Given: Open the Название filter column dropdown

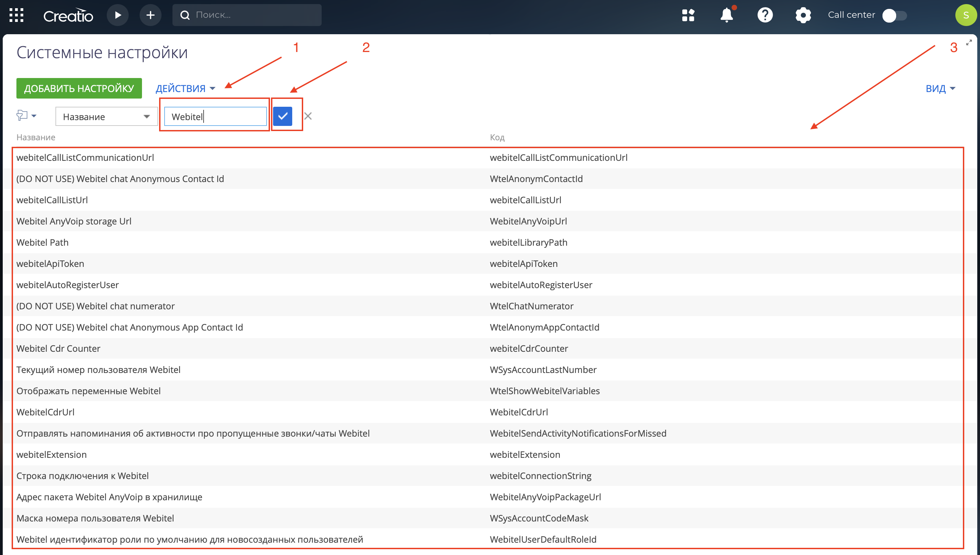Looking at the screenshot, I should pyautogui.click(x=106, y=117).
